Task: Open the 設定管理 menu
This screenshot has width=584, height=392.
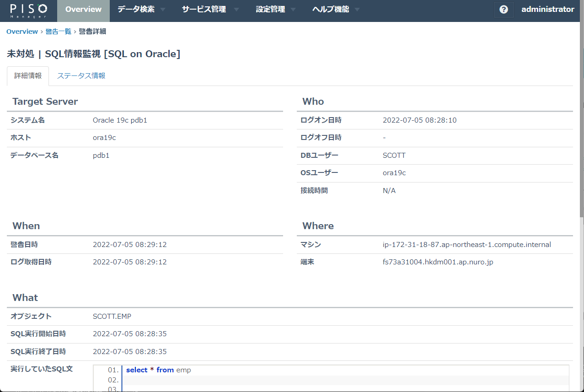Action: pyautogui.click(x=270, y=10)
